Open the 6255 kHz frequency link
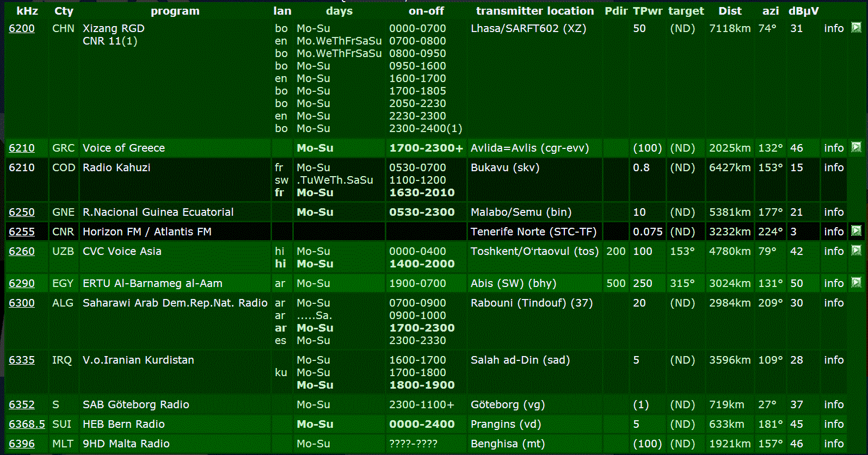This screenshot has width=868, height=455. click(x=22, y=232)
